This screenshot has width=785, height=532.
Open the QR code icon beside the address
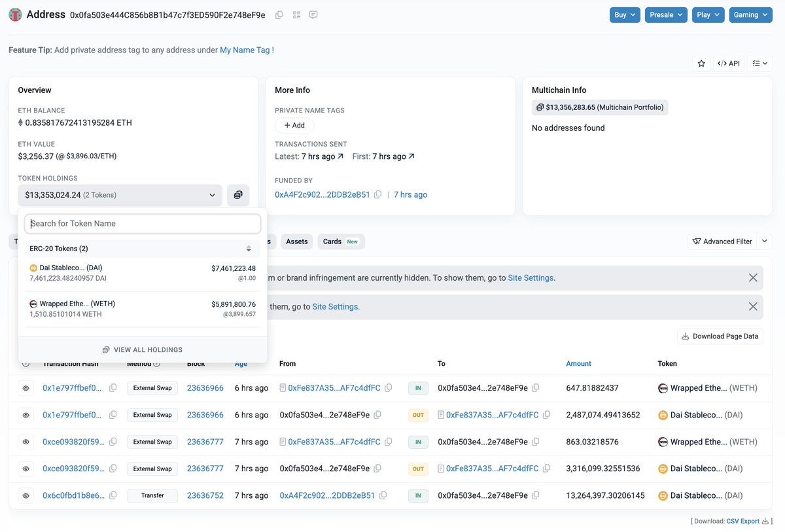tap(296, 15)
